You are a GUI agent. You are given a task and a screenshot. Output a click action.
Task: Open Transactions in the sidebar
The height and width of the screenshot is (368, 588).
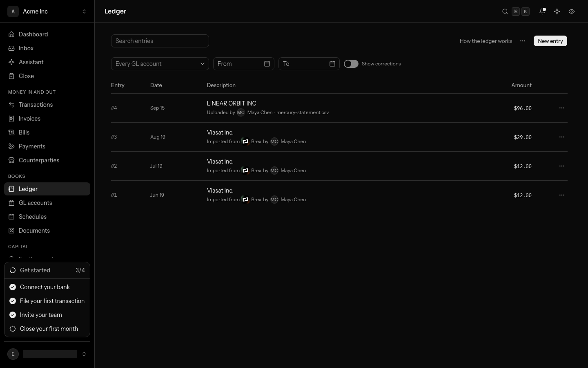click(x=47, y=105)
